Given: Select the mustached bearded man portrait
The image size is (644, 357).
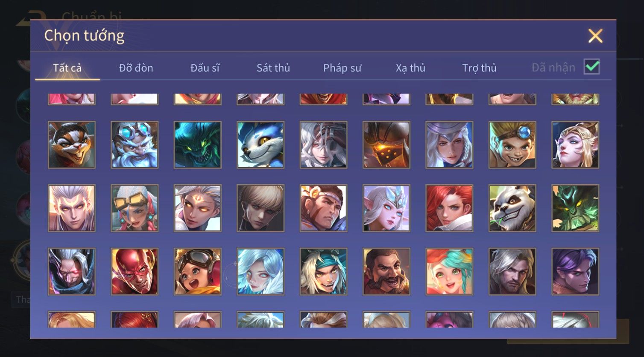Looking at the screenshot, I should click(x=386, y=272).
